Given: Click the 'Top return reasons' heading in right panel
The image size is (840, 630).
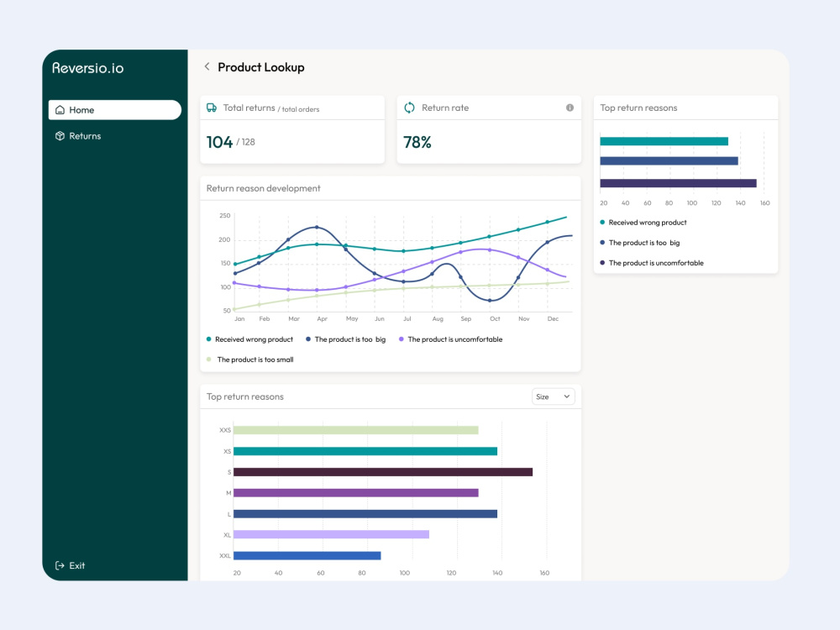Looking at the screenshot, I should coord(638,108).
